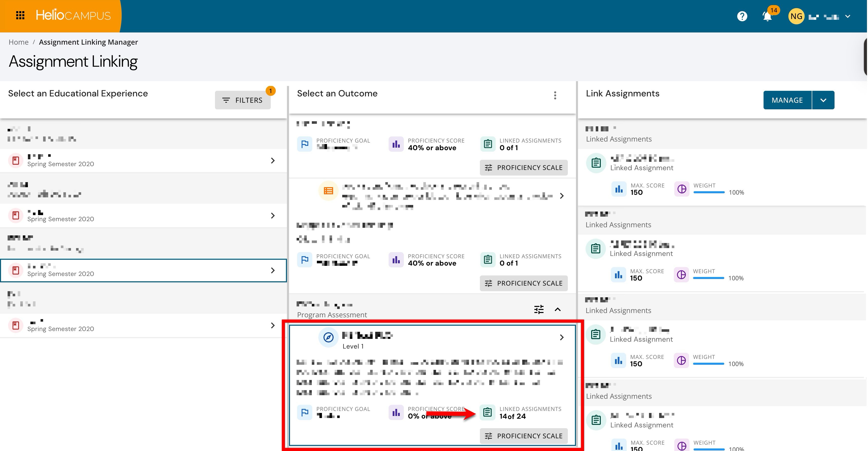Click the compass icon on Level 1 outcome
Image resolution: width=868 pixels, height=451 pixels.
tap(328, 337)
